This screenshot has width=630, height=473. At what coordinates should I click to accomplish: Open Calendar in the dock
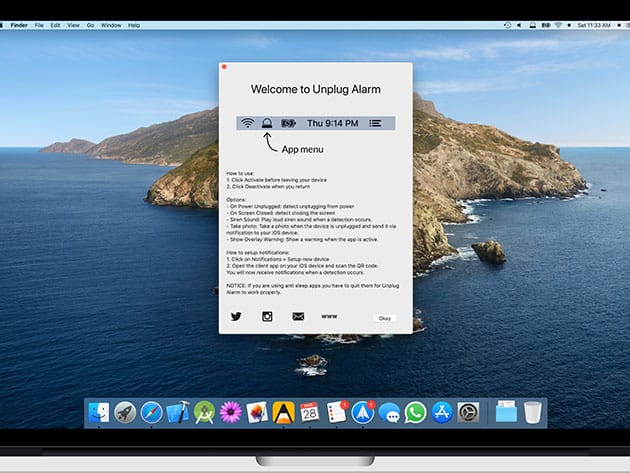click(310, 412)
